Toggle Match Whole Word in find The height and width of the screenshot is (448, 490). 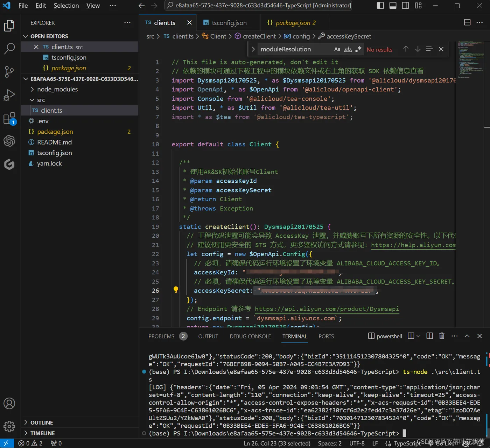[x=348, y=49]
